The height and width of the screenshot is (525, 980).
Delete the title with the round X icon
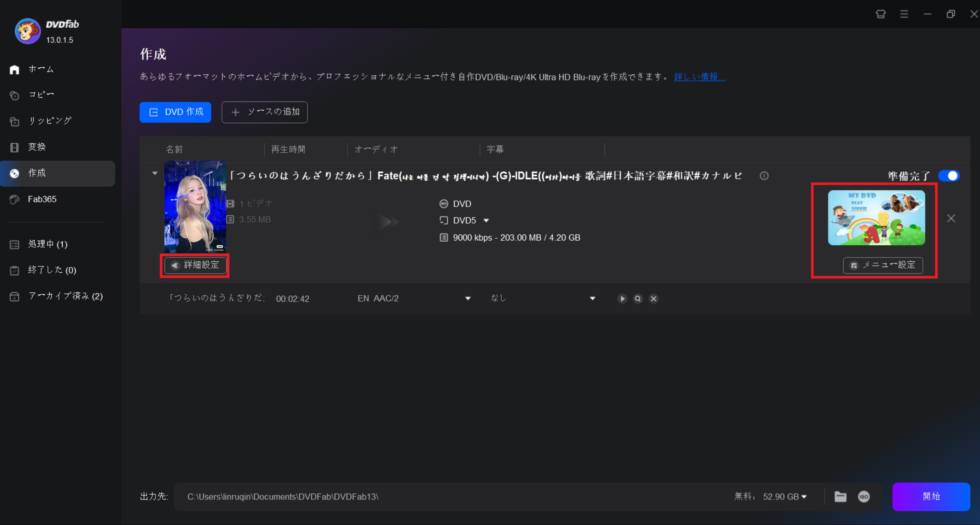point(653,299)
